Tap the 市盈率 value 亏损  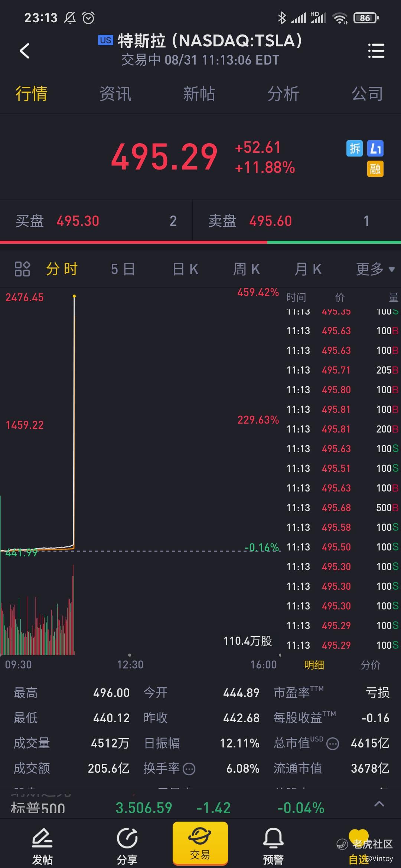click(x=378, y=693)
